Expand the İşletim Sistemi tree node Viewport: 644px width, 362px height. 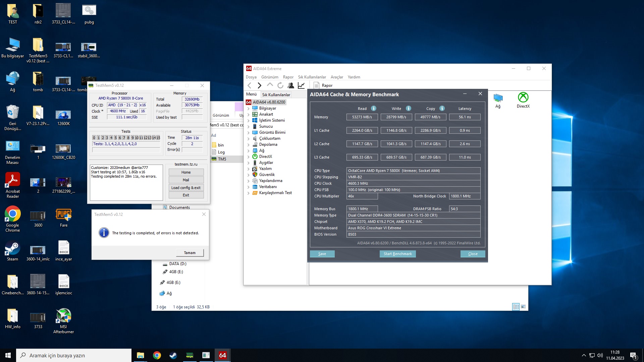(248, 121)
